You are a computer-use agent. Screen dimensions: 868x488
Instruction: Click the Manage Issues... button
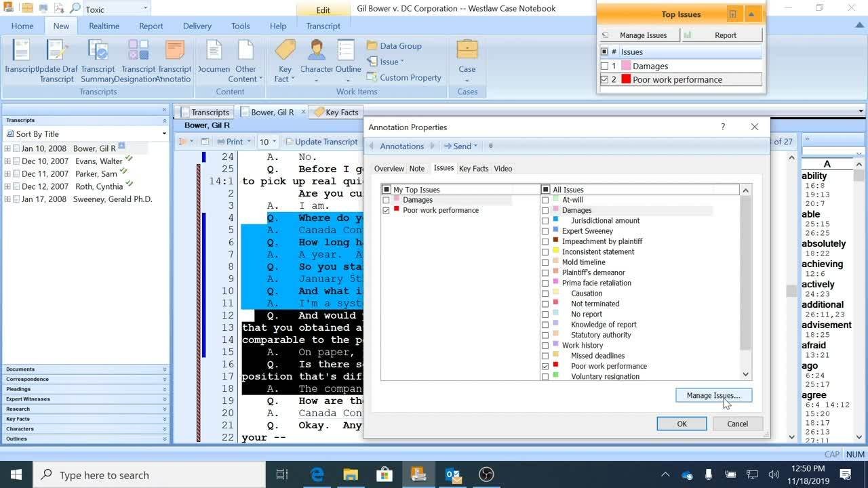(x=713, y=395)
